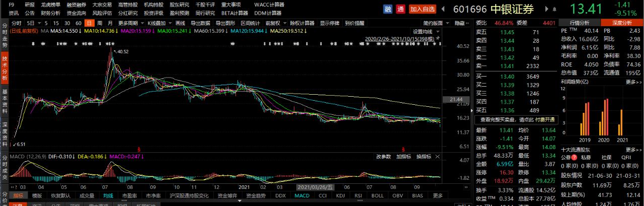Enable the MACD indicator
Viewport: 644px width, 206px height.
point(302,195)
